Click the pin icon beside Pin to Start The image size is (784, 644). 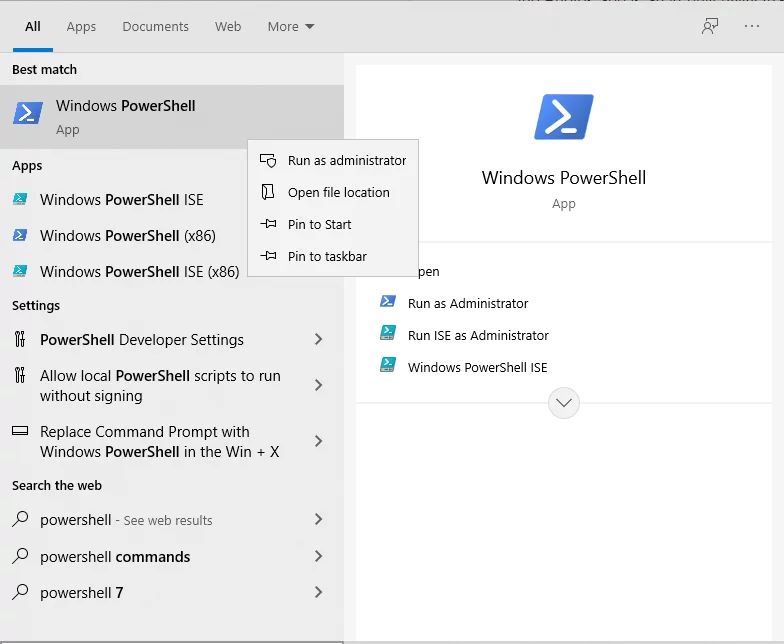pos(268,224)
